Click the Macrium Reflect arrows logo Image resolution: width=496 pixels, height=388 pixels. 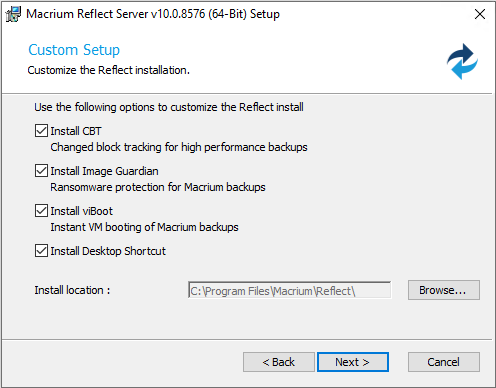[462, 62]
